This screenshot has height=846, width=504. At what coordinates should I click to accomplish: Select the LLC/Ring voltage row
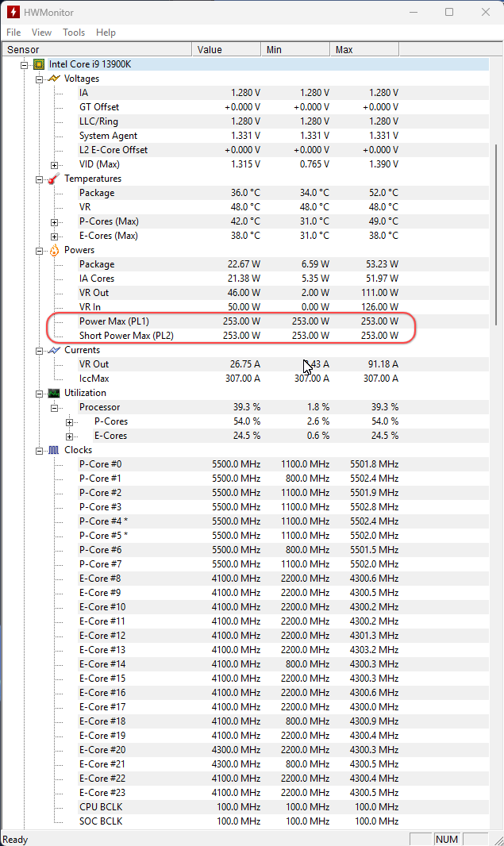click(283, 121)
